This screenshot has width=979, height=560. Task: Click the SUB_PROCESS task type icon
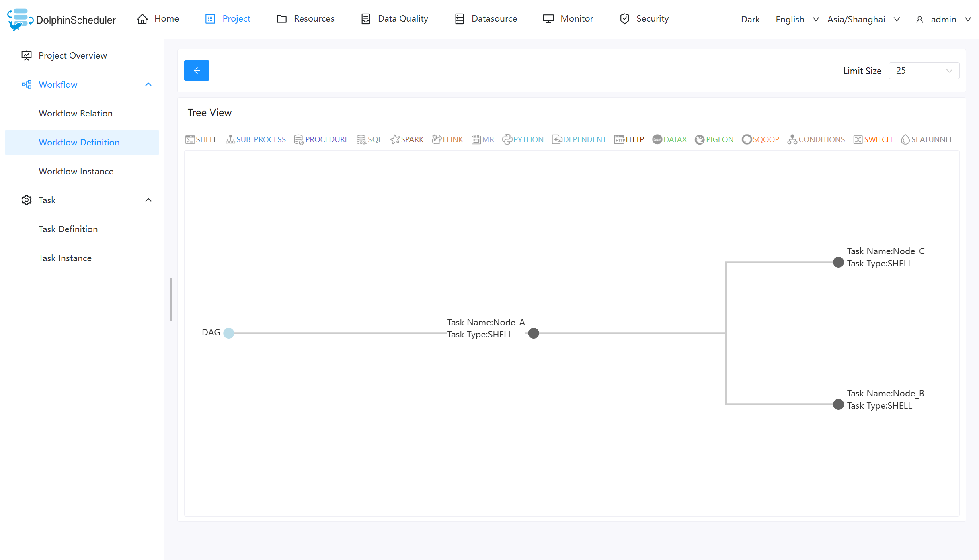point(256,139)
